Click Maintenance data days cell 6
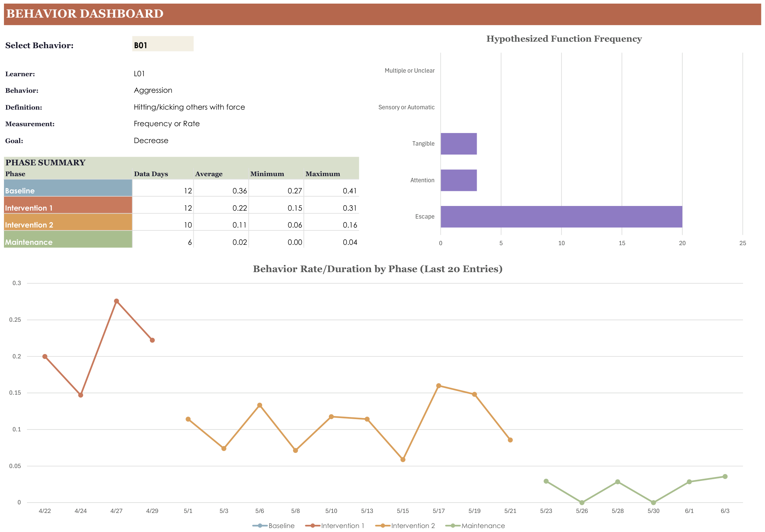765x532 pixels. pos(163,239)
